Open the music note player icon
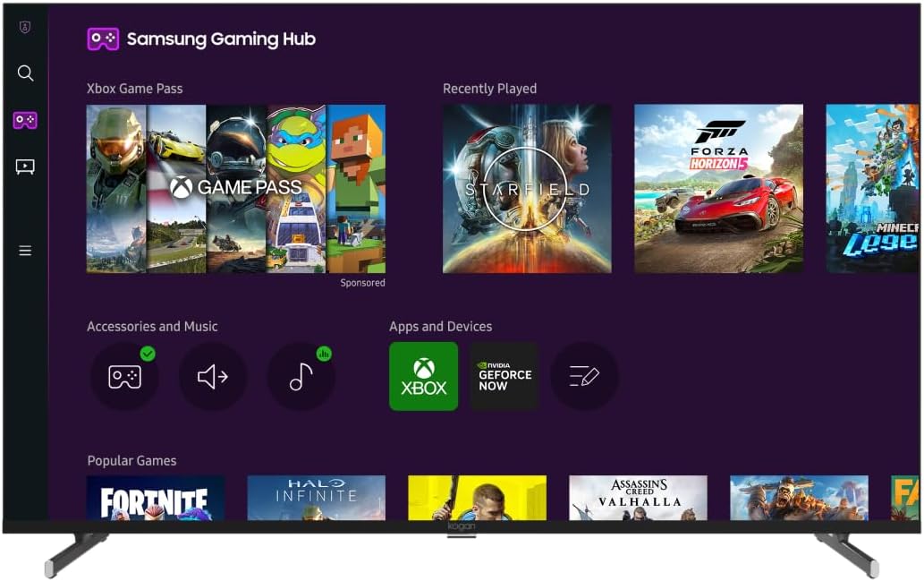This screenshot has width=924, height=581. [301, 377]
